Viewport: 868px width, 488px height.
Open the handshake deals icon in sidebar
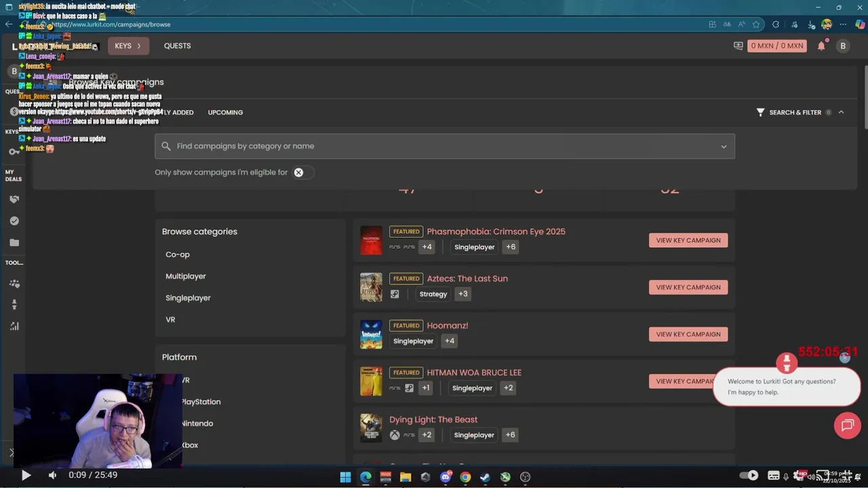(x=14, y=199)
